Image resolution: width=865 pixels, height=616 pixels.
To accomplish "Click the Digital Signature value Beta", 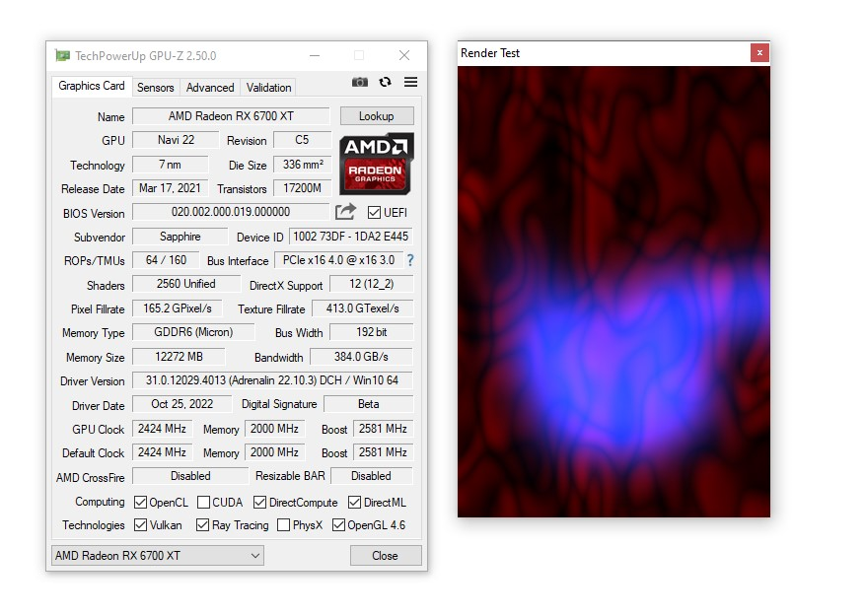I will (369, 404).
